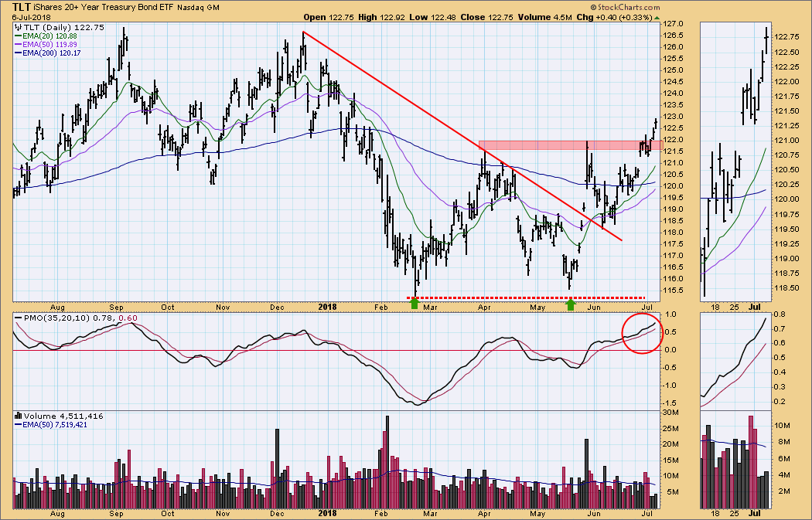Click the TLT ticker symbol in the title
812x520 pixels.
coord(21,7)
